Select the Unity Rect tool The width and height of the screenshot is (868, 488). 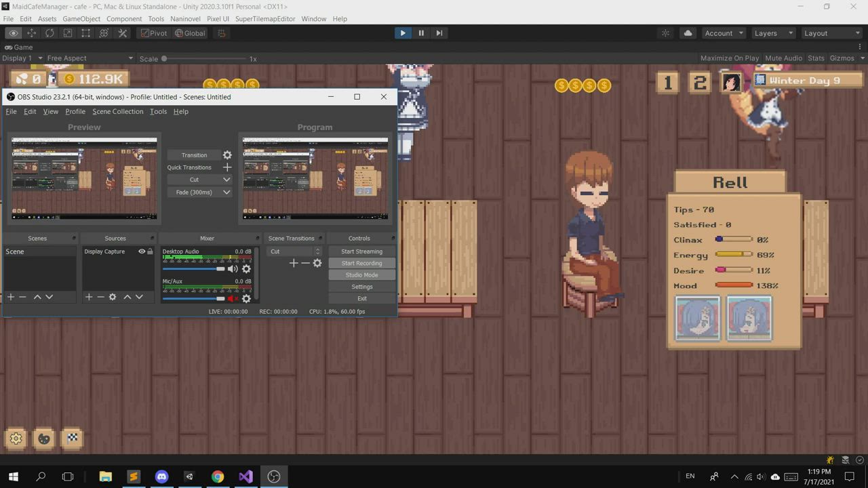[x=86, y=33]
